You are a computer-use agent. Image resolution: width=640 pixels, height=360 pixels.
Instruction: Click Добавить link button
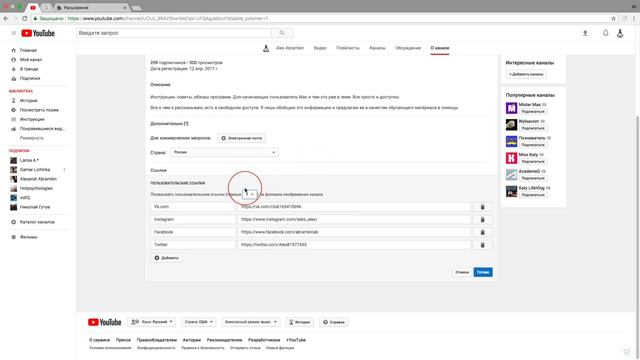[x=167, y=258]
